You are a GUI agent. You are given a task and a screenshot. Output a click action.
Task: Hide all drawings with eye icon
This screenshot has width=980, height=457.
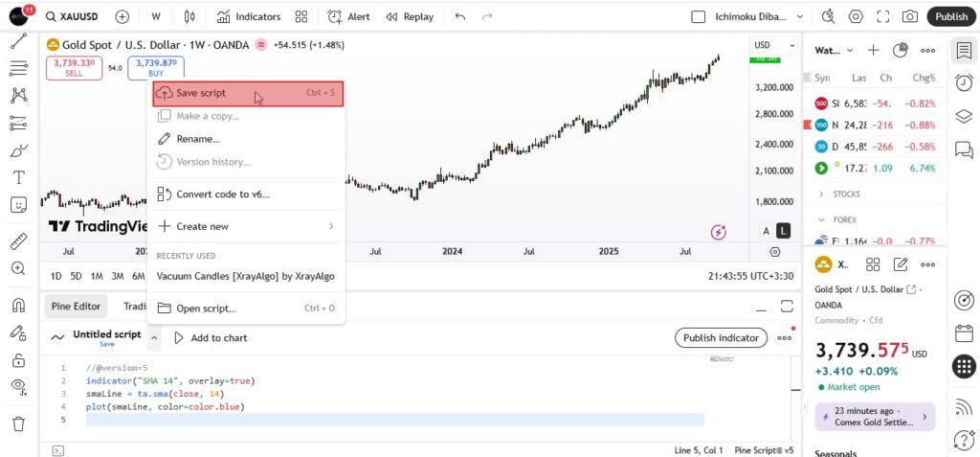click(x=18, y=386)
